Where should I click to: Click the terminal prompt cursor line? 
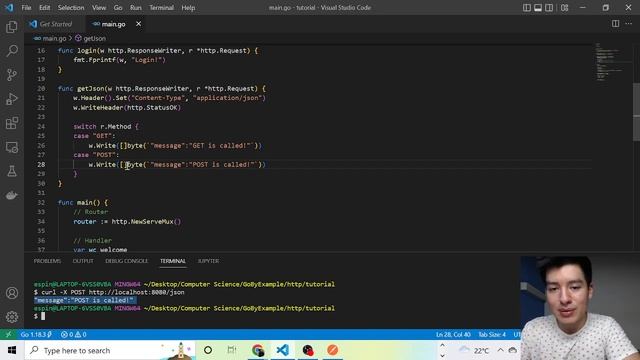[40, 316]
